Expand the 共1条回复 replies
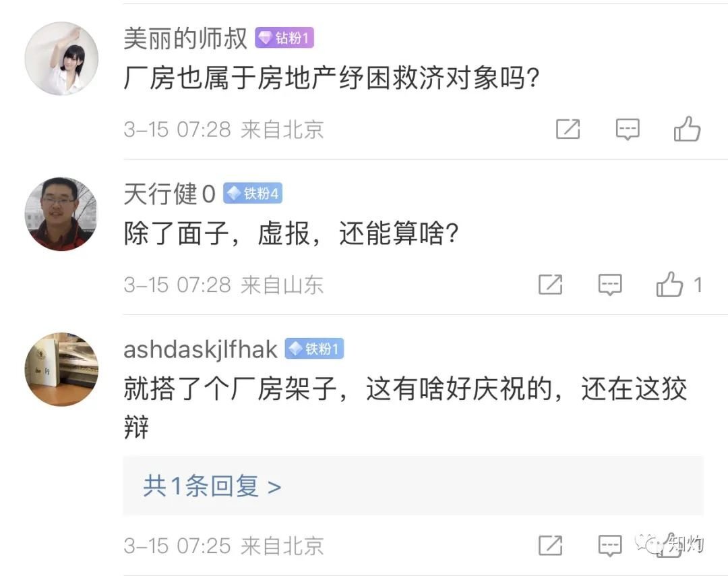The image size is (728, 576). [x=212, y=486]
